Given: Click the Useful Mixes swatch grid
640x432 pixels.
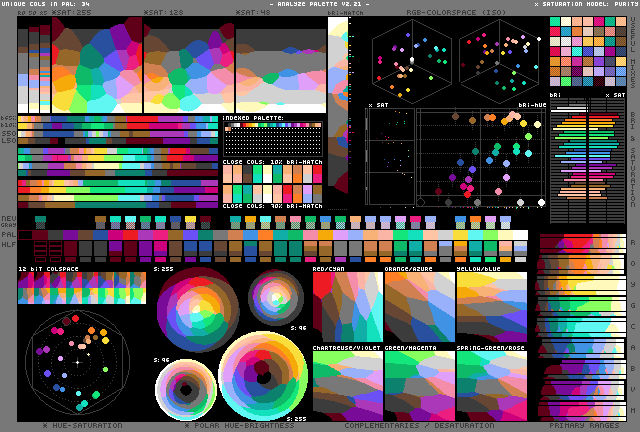Looking at the screenshot, I should pos(589,53).
